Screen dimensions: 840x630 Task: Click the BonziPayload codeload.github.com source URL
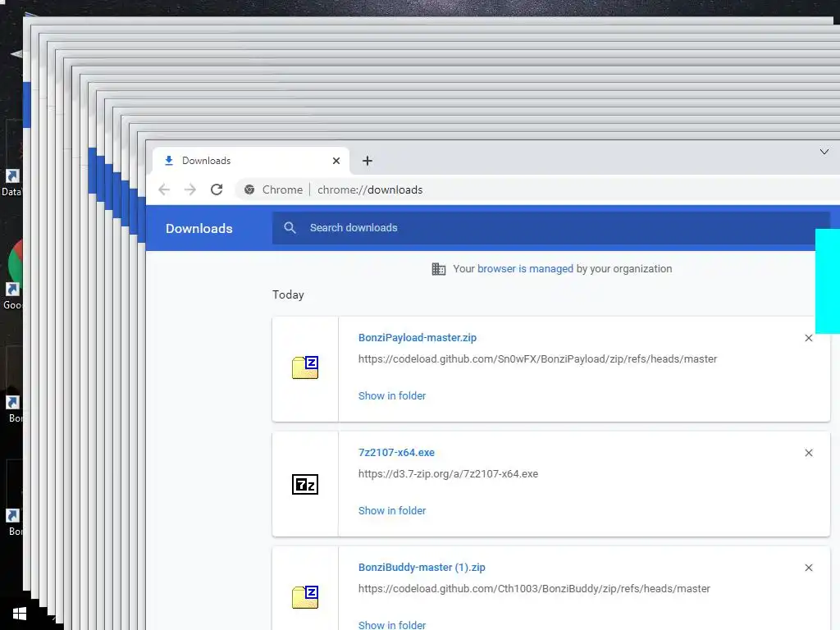click(x=537, y=359)
